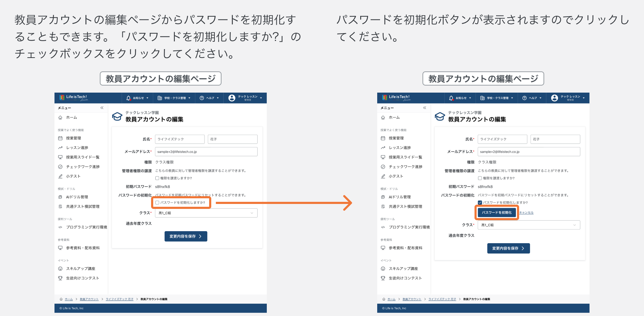Expand 学校・クラス管理 dropdown in left screenshot
This screenshot has width=644, height=316.
[189, 98]
